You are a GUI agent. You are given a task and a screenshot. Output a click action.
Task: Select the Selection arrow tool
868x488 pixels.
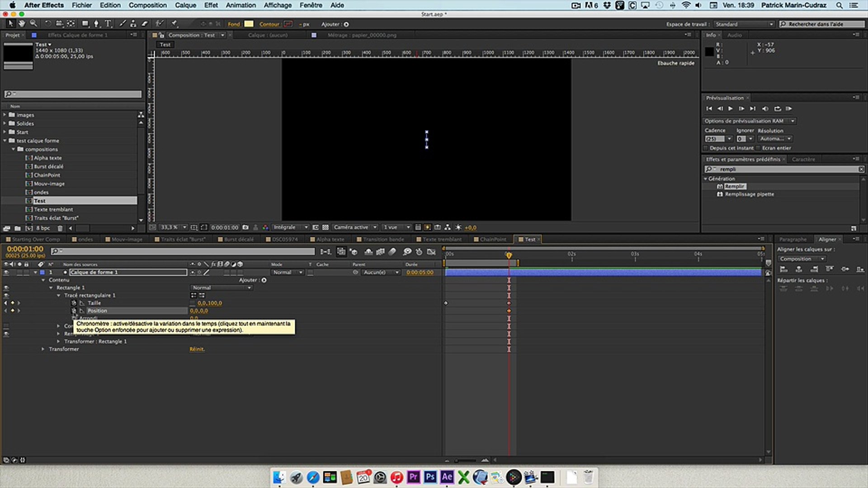11,23
